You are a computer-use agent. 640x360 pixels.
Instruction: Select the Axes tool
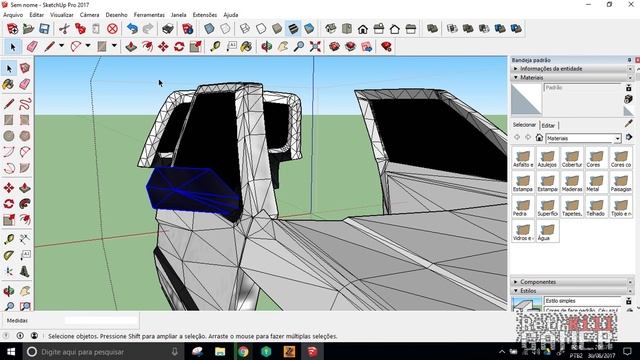(9, 271)
